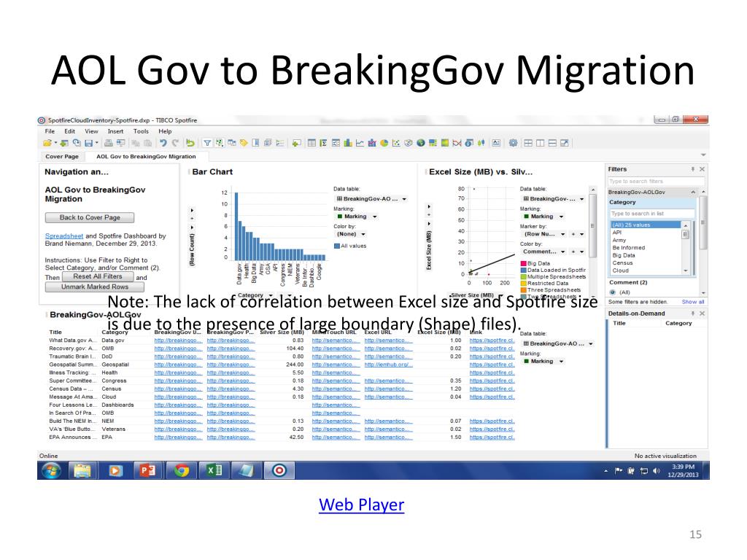The height and width of the screenshot is (560, 747).
Task: Open Chrome from the Windows taskbar
Action: click(181, 470)
